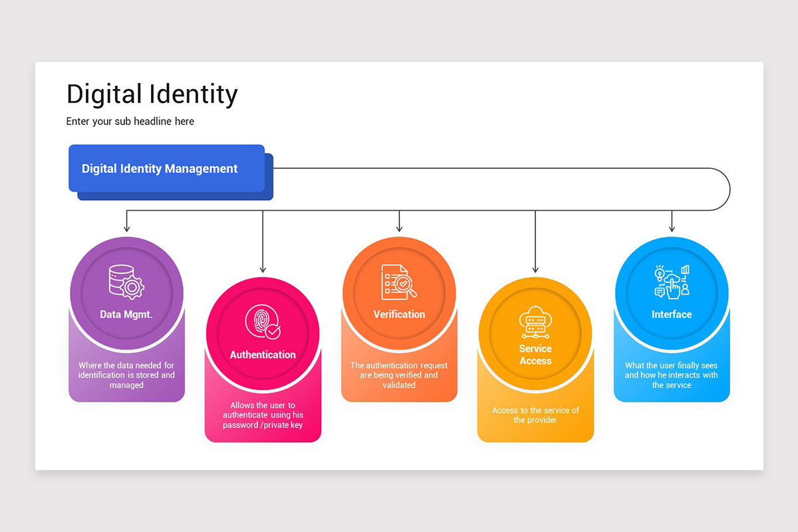Screen dimensions: 798x532
Task: Click the database and gear icon above Data Mgmt.
Action: coord(126,282)
